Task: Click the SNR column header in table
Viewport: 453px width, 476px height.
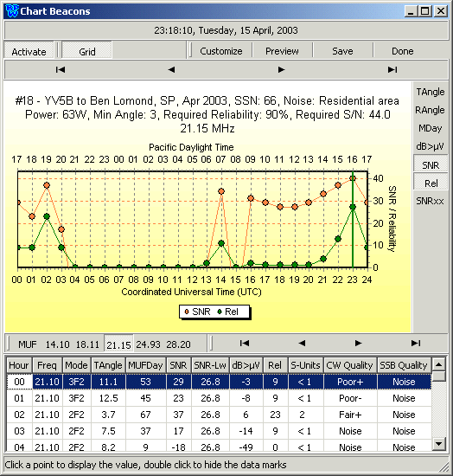Action: (x=178, y=365)
